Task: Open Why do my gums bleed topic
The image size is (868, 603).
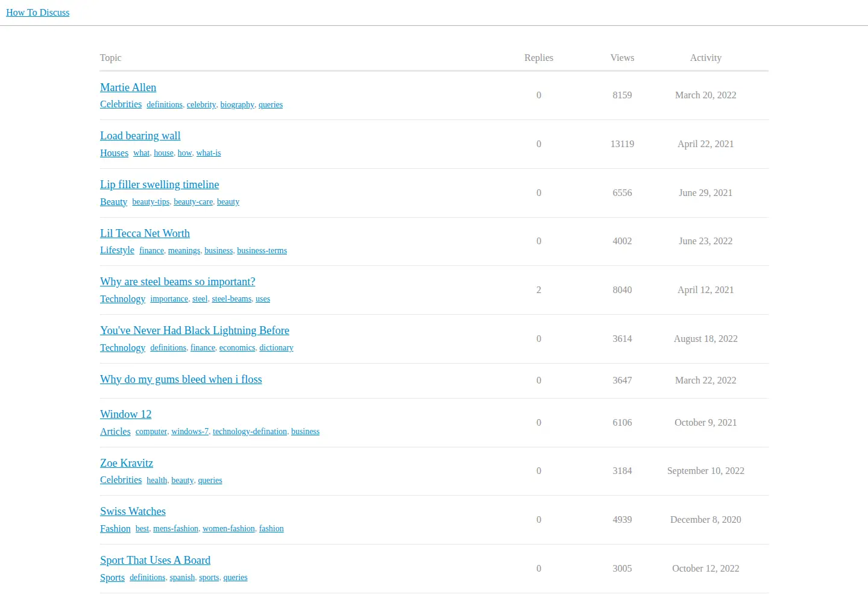Action: pos(181,379)
